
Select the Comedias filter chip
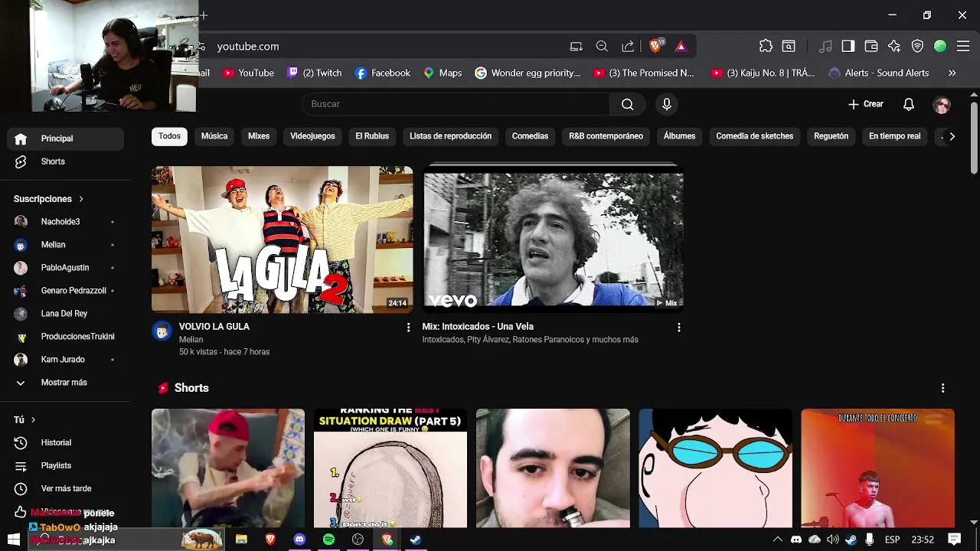pyautogui.click(x=530, y=136)
